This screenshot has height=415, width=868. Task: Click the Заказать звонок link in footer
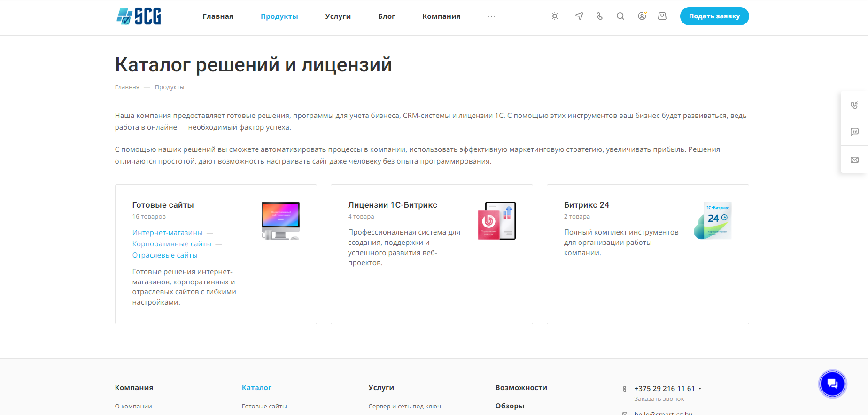tap(659, 399)
